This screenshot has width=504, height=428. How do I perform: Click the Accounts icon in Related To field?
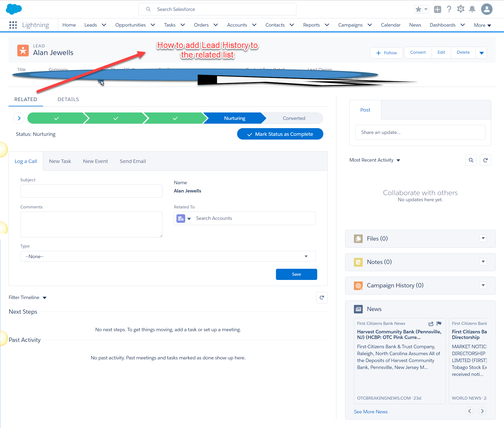[181, 219]
